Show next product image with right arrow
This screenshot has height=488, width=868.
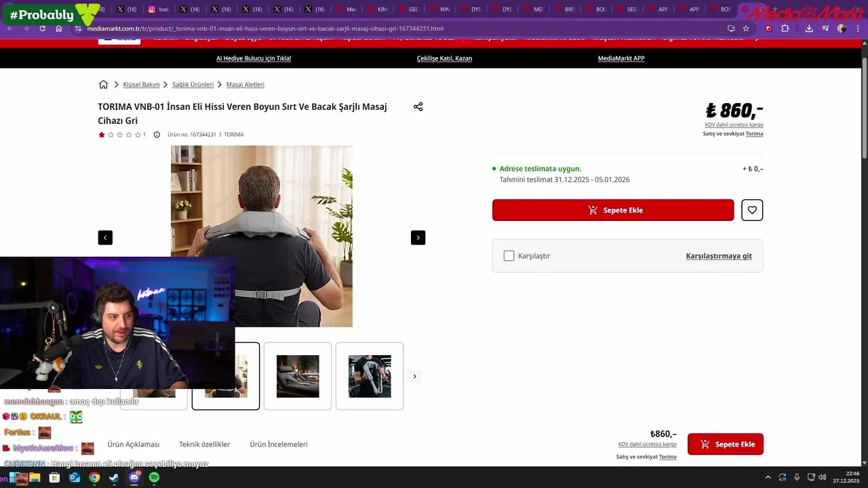(418, 238)
